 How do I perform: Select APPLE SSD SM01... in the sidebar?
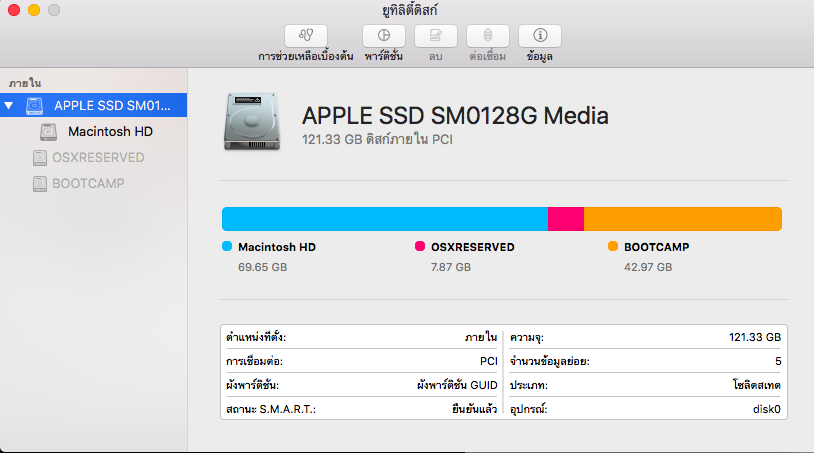click(x=93, y=105)
